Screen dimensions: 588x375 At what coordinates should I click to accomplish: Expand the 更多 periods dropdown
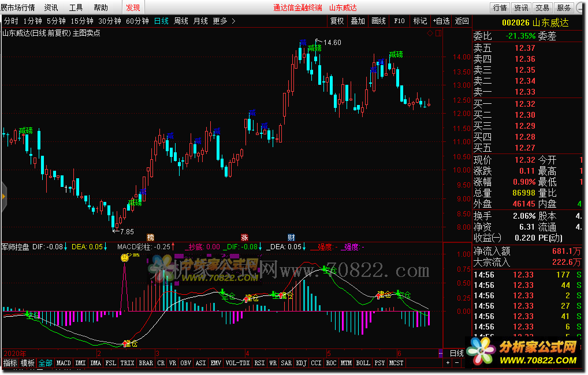click(224, 21)
